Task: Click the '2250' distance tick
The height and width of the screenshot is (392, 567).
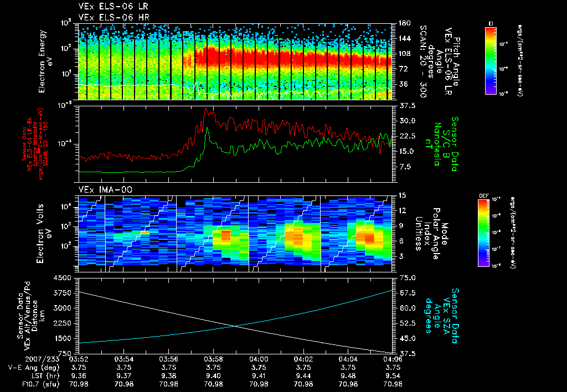Action: pyautogui.click(x=62, y=323)
